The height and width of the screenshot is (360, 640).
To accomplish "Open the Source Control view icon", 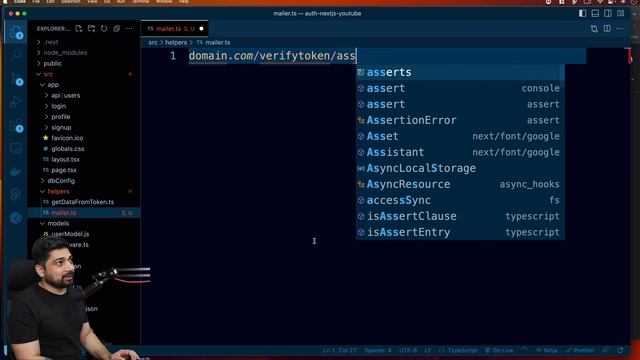I will 16,78.
